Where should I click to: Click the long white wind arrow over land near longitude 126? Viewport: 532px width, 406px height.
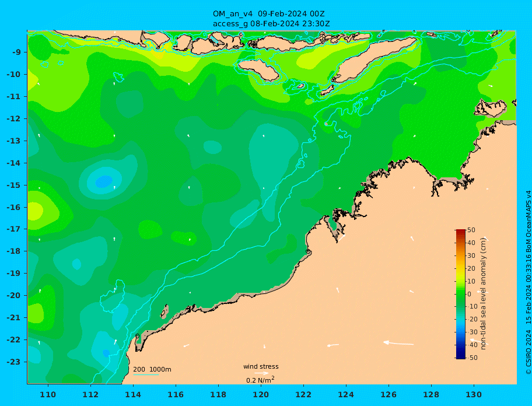click(398, 343)
